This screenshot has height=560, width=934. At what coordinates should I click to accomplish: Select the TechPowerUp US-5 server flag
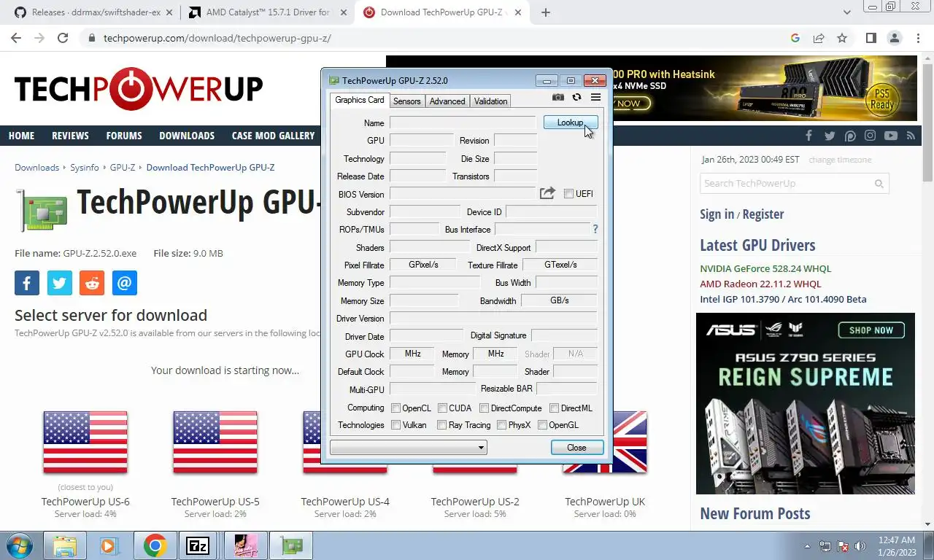pyautogui.click(x=215, y=442)
